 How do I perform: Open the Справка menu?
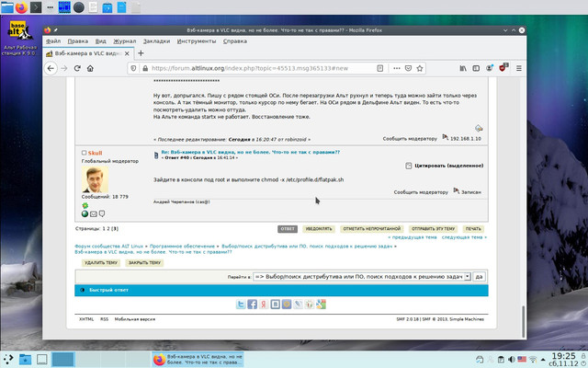click(235, 41)
